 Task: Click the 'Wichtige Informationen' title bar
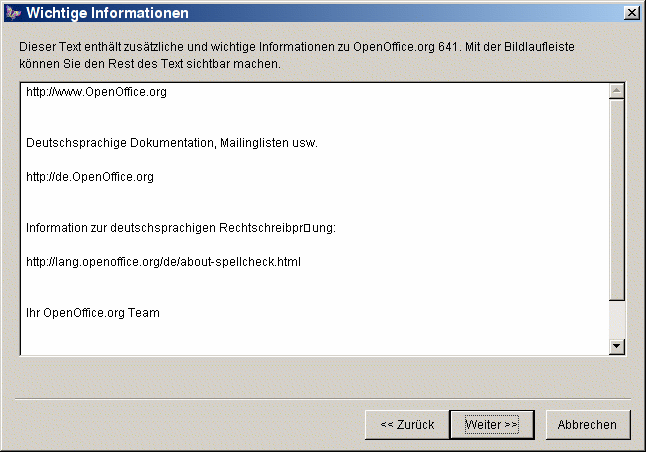(x=300, y=13)
